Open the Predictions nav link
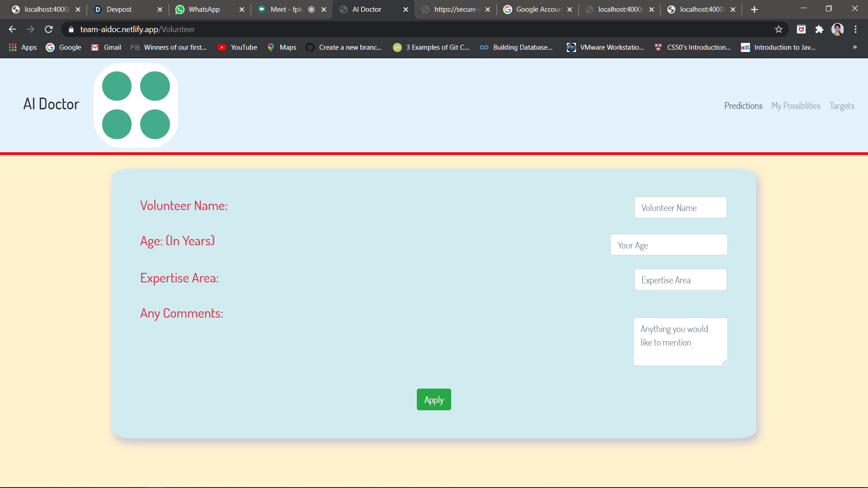868x488 pixels. [x=743, y=106]
